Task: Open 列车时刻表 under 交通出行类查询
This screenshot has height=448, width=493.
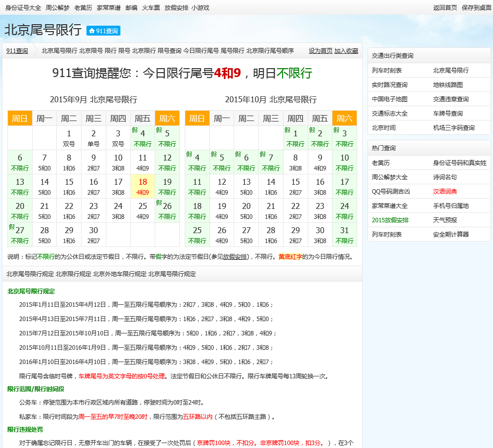Action: [x=387, y=71]
